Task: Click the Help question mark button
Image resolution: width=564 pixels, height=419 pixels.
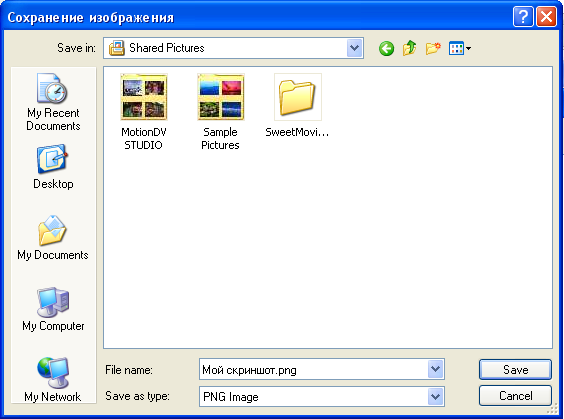Action: 523,17
